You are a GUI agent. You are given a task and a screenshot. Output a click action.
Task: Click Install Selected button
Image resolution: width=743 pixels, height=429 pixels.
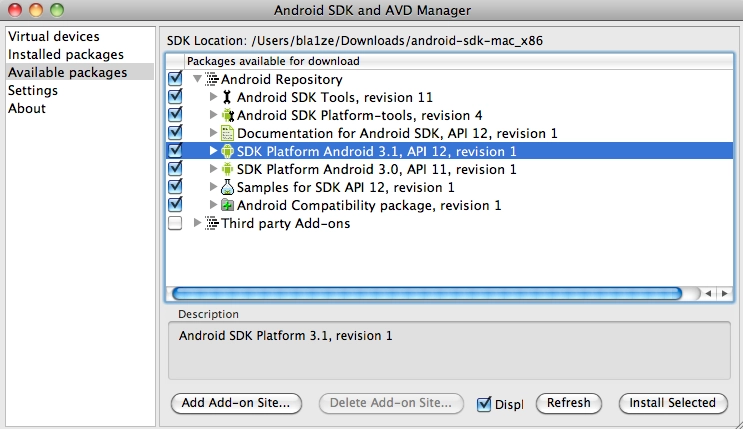(x=672, y=403)
